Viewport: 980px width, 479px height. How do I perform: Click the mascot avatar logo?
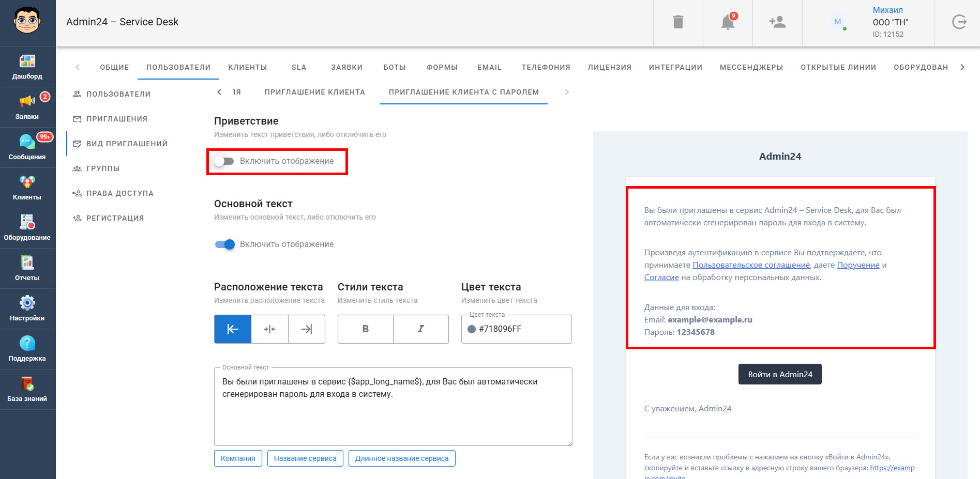pos(27,21)
